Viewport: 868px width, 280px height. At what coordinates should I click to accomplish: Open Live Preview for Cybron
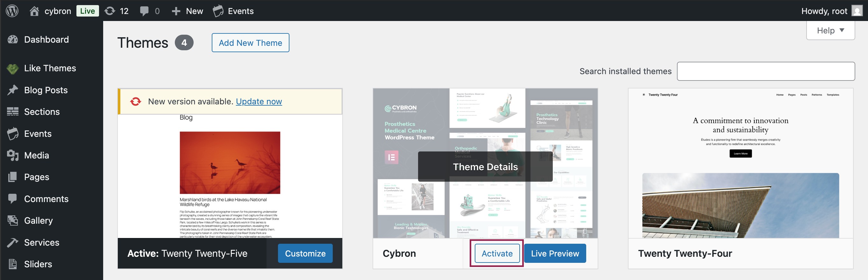[555, 253]
